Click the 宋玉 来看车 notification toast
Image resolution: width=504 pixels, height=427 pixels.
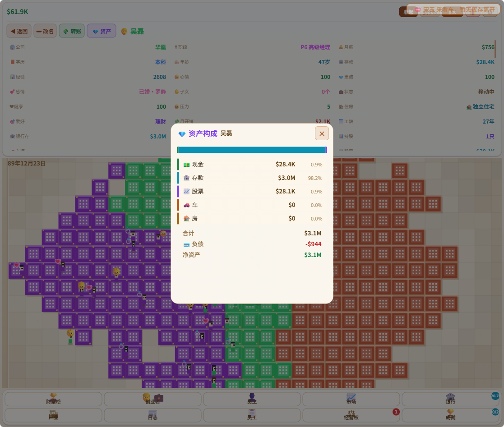point(453,9)
